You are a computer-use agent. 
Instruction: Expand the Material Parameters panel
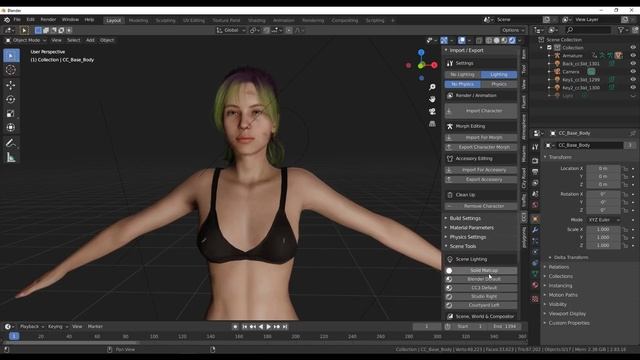tap(471, 228)
